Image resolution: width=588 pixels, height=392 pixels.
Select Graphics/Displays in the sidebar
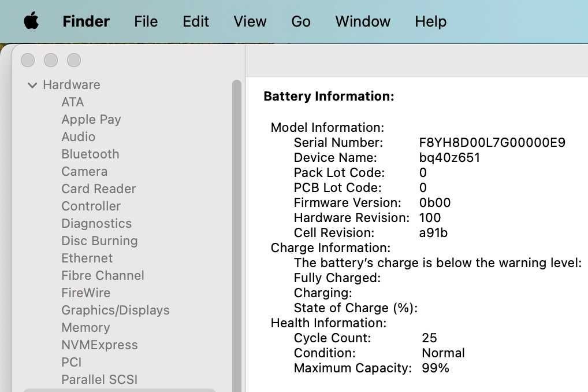coord(116,310)
